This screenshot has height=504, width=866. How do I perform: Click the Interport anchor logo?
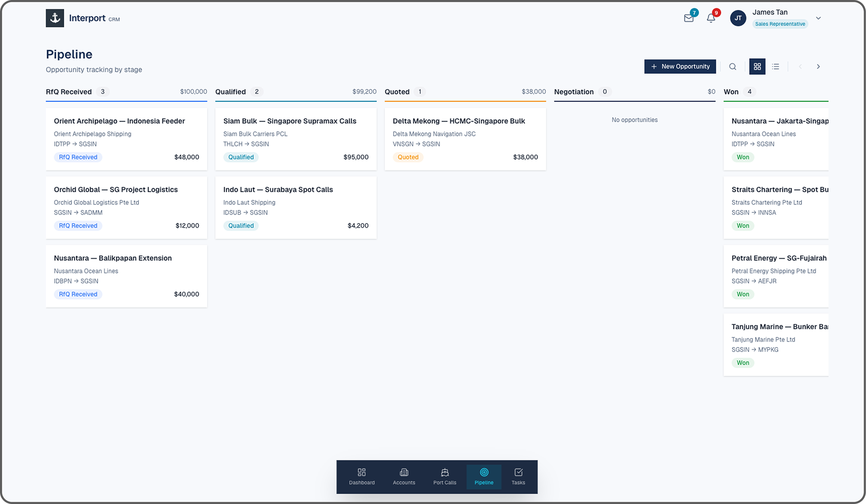click(x=55, y=18)
